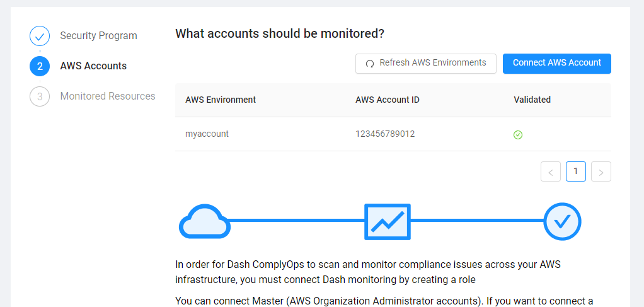Click the Security Program completed checkmark icon
The height and width of the screenshot is (307, 644).
40,36
